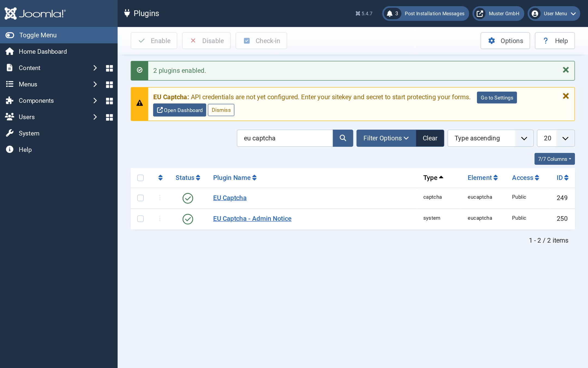588x368 pixels.
Task: Click the Joomla logo
Action: pos(35,13)
